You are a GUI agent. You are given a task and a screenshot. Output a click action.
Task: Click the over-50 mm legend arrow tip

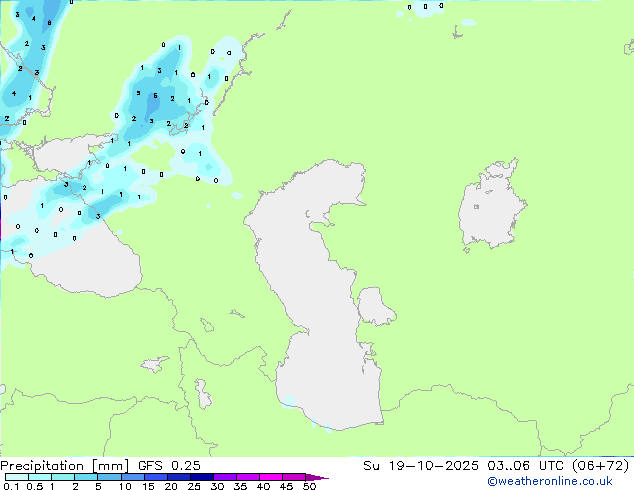(317, 477)
